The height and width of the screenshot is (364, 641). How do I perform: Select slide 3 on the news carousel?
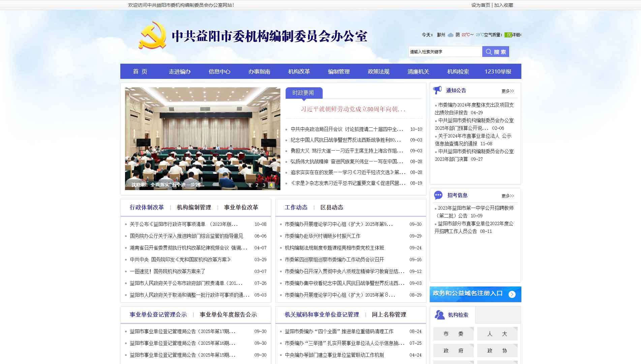(264, 185)
